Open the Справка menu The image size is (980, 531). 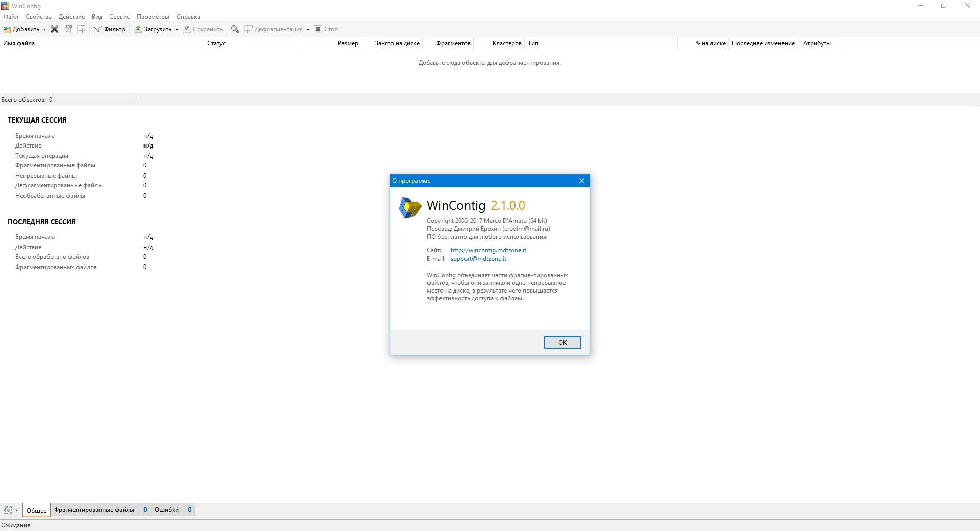coord(188,17)
